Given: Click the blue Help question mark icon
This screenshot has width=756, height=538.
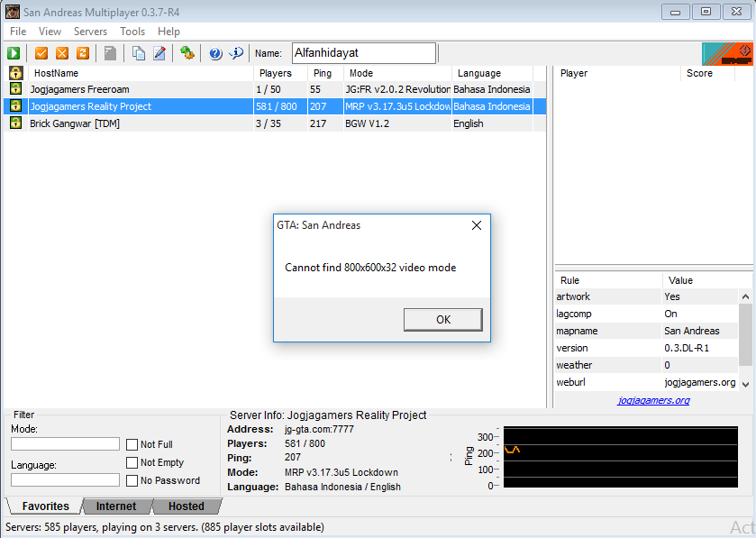Looking at the screenshot, I should (215, 53).
